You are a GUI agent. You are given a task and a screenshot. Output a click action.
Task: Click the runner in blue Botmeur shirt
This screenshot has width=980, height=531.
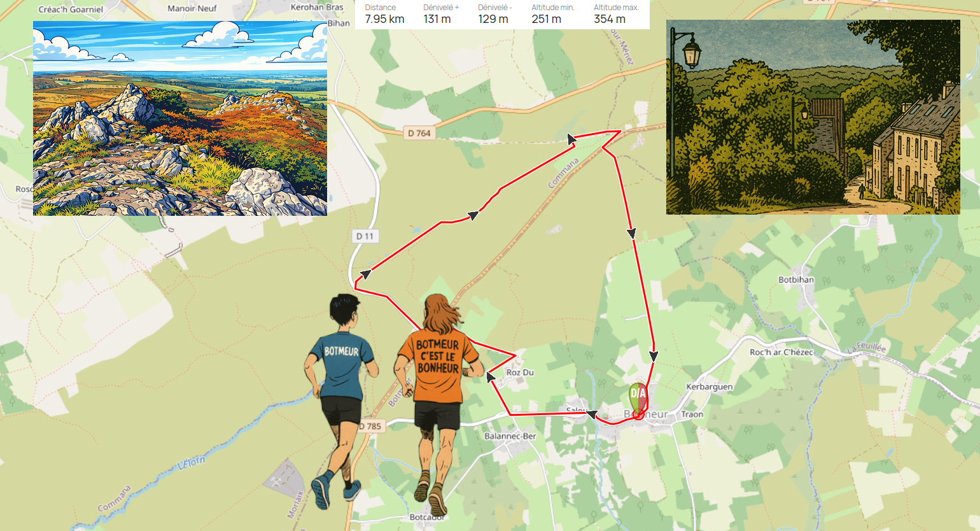[339, 401]
